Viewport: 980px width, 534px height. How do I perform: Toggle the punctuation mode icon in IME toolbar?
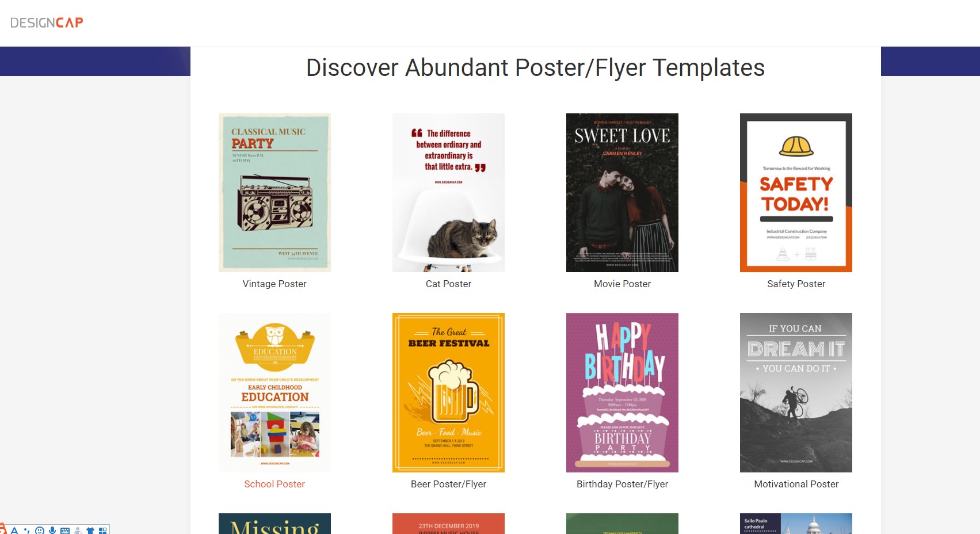tap(27, 531)
